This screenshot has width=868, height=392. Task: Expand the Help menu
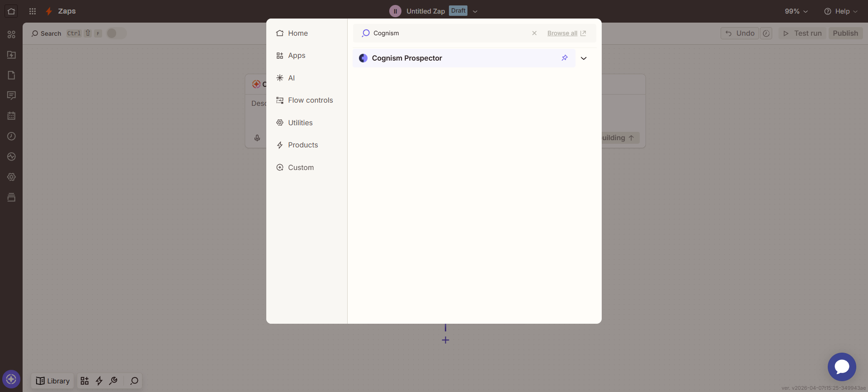(840, 11)
